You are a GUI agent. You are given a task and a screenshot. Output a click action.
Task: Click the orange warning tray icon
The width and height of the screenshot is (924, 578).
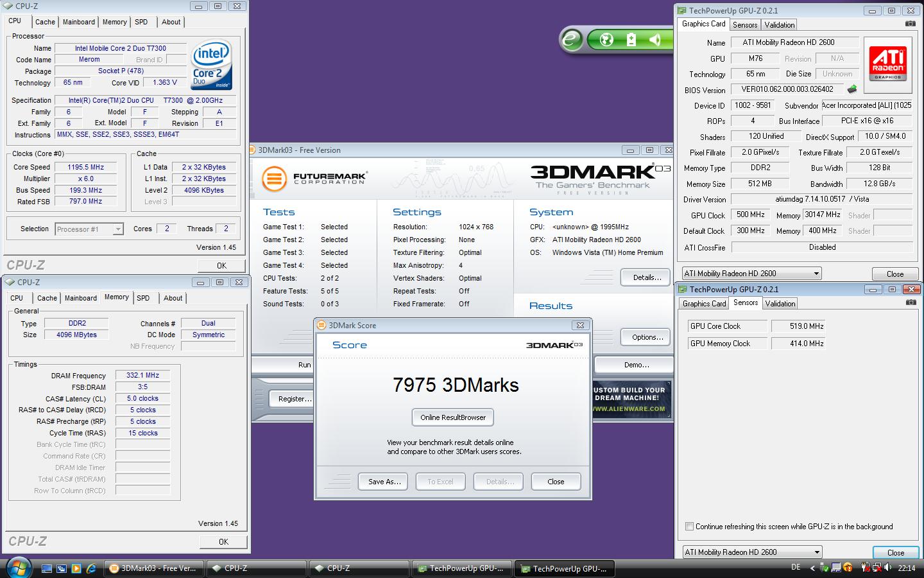point(848,568)
